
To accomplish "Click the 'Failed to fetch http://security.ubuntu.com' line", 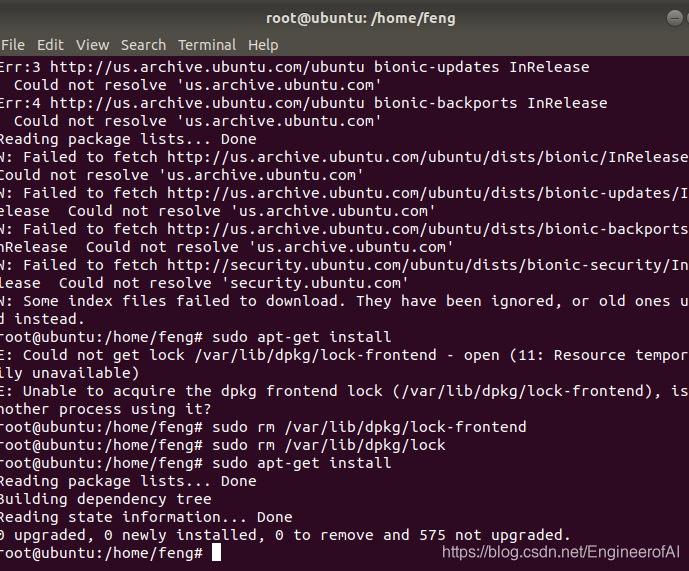I will coord(344,265).
